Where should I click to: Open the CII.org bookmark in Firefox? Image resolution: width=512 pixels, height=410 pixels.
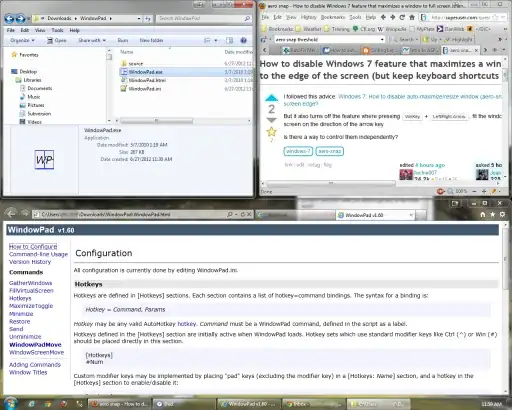pos(364,29)
